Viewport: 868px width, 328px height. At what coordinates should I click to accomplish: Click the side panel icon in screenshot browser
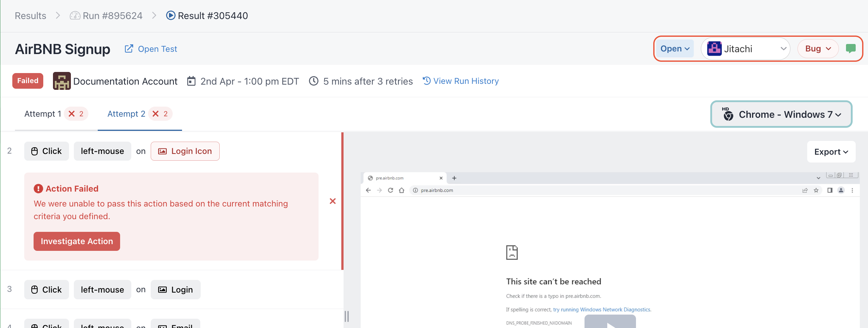pyautogui.click(x=830, y=190)
